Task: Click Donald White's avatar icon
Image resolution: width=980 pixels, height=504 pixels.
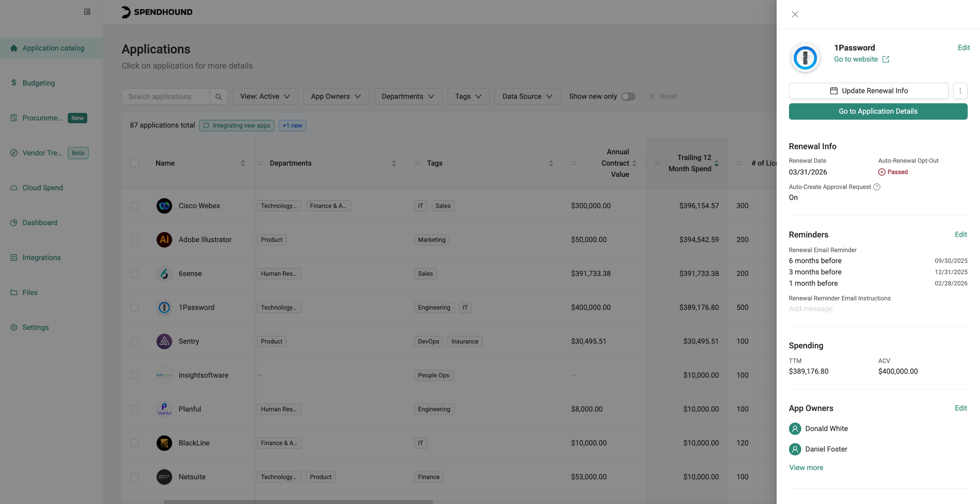Action: click(795, 429)
